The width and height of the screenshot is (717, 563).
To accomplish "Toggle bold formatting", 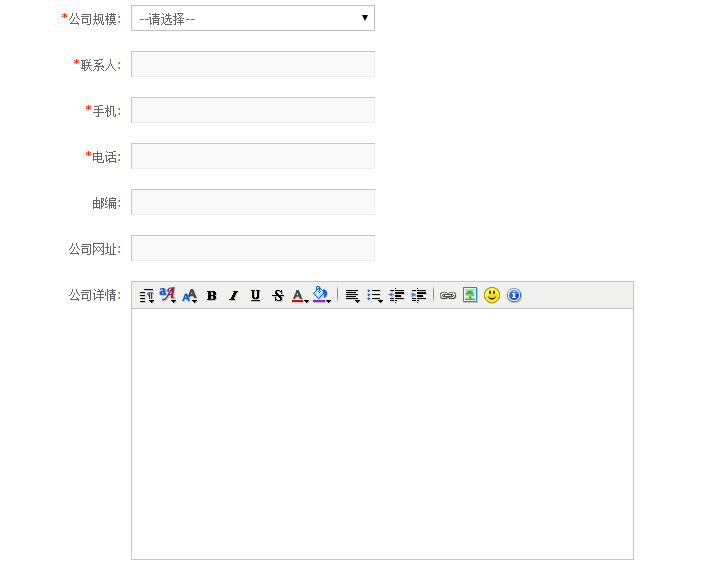I will point(211,295).
